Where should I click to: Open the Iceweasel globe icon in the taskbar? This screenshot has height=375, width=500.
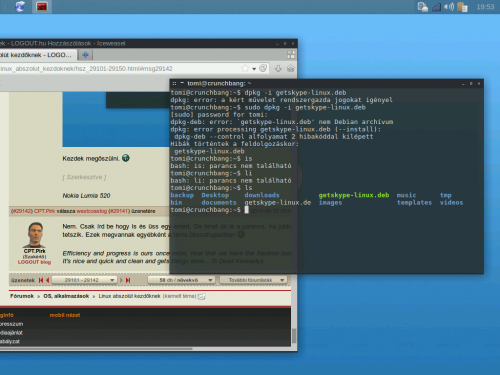[20, 6]
